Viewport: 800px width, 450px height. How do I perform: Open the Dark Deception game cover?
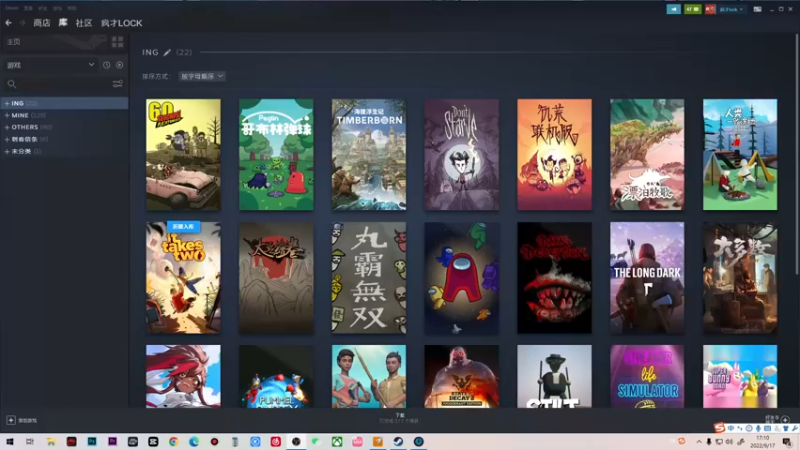point(555,278)
